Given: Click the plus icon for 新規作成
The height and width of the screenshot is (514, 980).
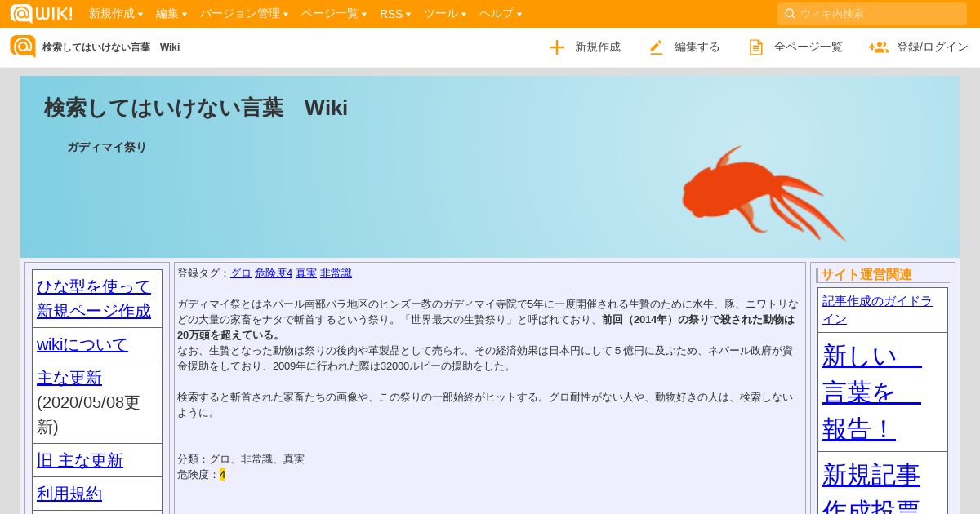Looking at the screenshot, I should coord(557,47).
